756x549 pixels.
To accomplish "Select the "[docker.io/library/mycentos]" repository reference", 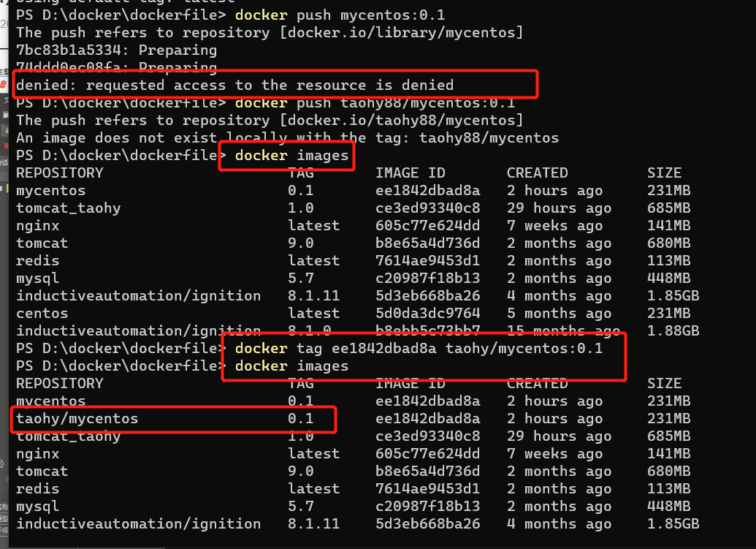I will (402, 32).
